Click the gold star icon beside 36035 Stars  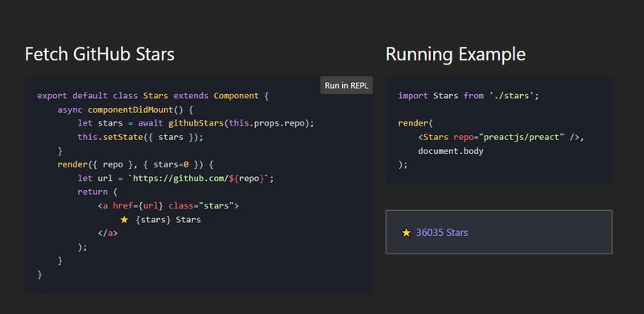click(407, 233)
